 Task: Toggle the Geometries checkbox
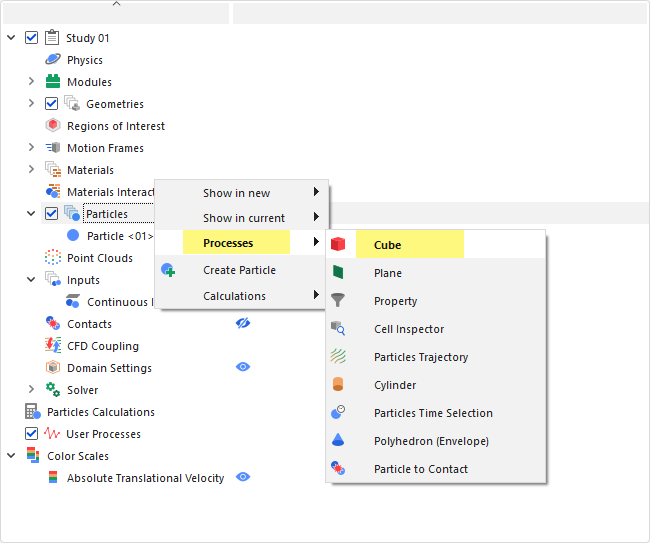[x=52, y=104]
